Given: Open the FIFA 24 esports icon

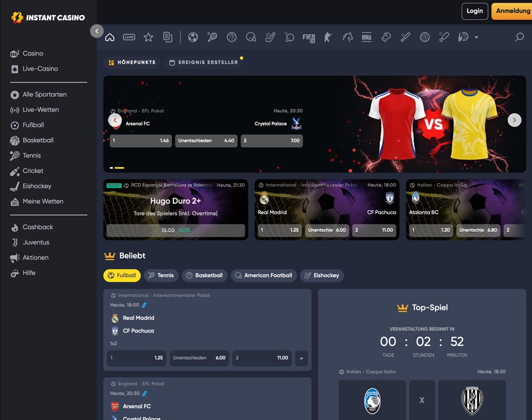Looking at the screenshot, I should coord(309,37).
